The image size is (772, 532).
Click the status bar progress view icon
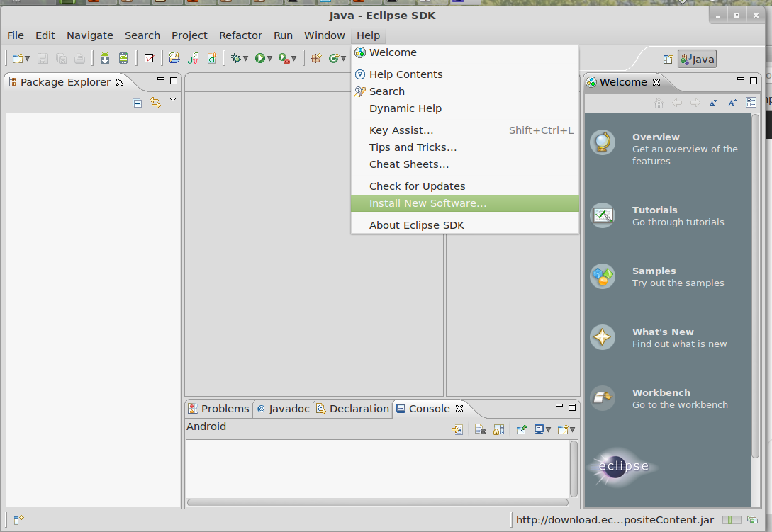click(x=752, y=520)
